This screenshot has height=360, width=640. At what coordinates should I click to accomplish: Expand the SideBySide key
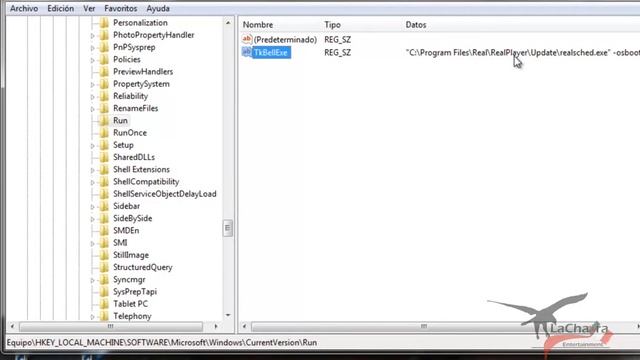click(92, 219)
